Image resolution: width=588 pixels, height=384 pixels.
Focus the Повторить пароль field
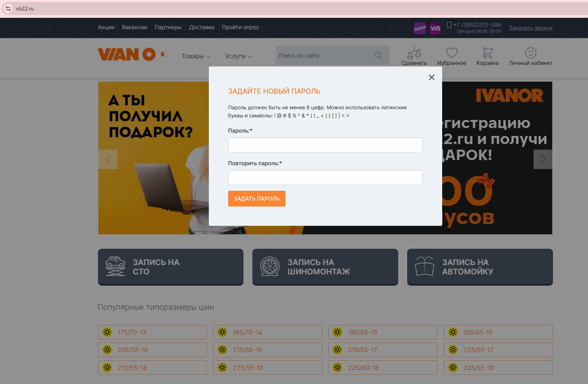click(325, 177)
